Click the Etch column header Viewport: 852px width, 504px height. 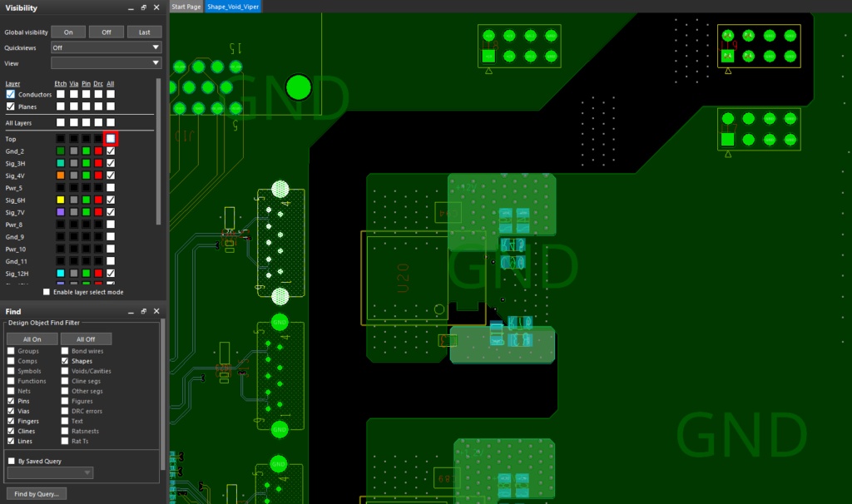point(60,84)
